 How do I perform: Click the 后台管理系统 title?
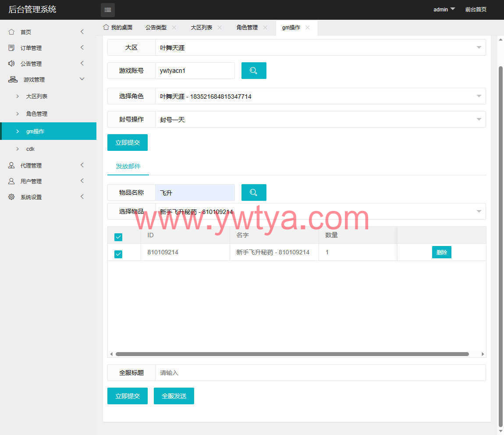click(x=32, y=9)
